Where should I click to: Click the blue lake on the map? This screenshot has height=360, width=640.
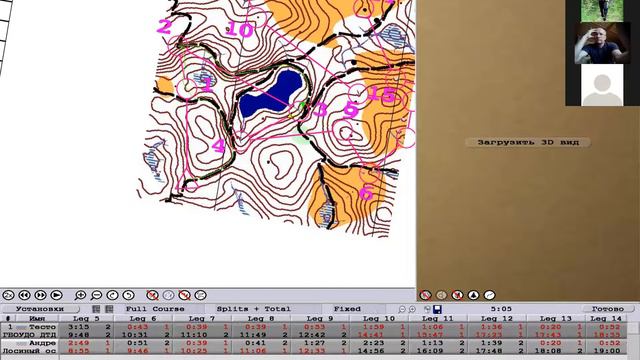coord(271,94)
